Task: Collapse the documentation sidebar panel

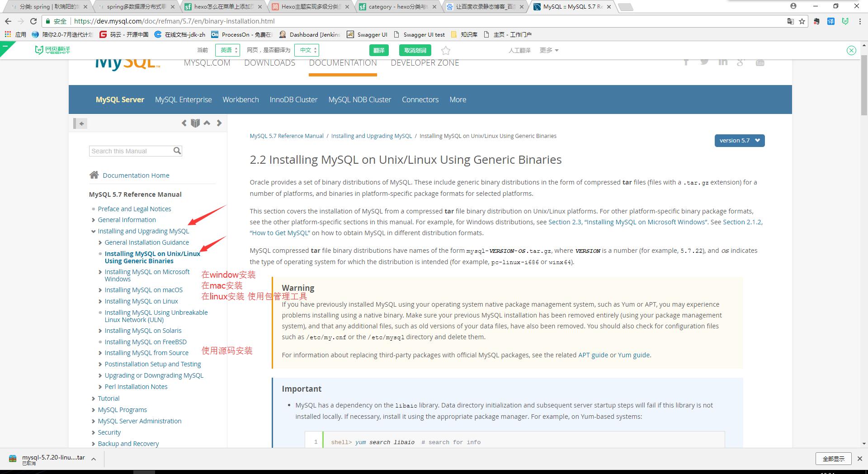Action: point(80,123)
